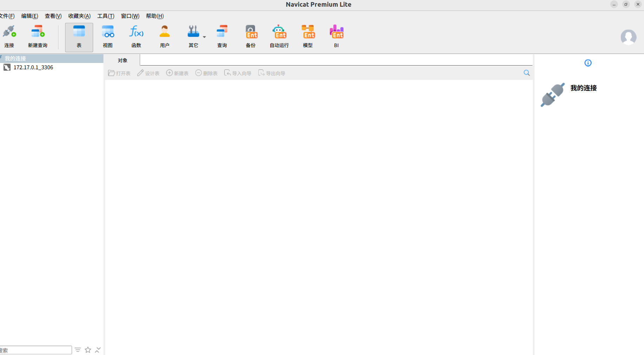Click the 新建表 (New Table) button

pyautogui.click(x=177, y=73)
